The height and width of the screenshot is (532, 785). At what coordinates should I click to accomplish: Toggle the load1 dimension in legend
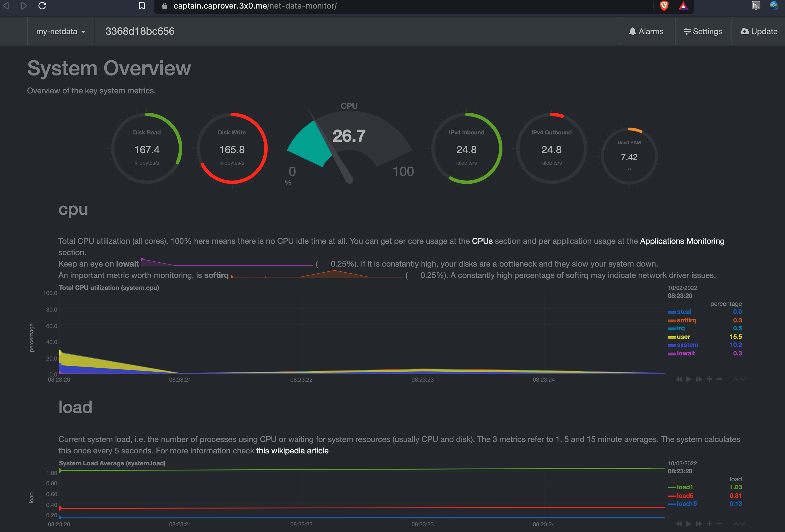click(x=685, y=487)
